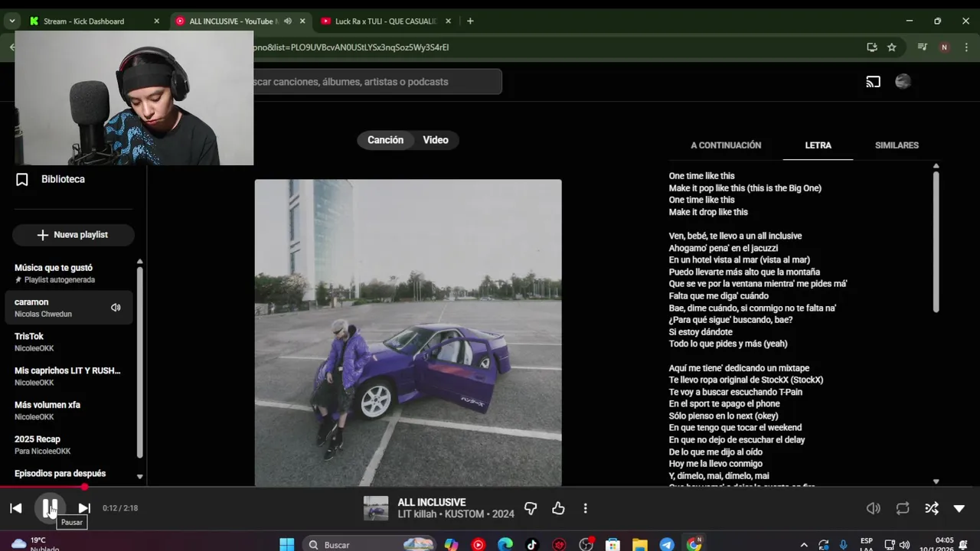The height and width of the screenshot is (551, 980).
Task: Click the album art thumbnail in player bar
Action: (x=376, y=508)
